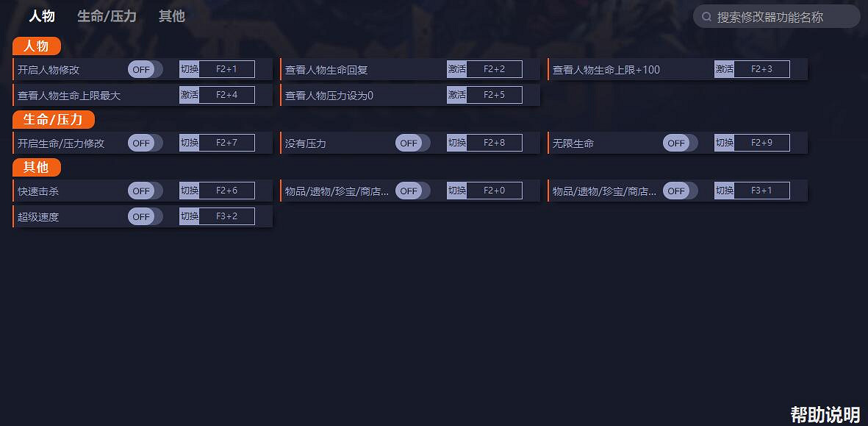Click the search magnifier icon

pos(706,16)
